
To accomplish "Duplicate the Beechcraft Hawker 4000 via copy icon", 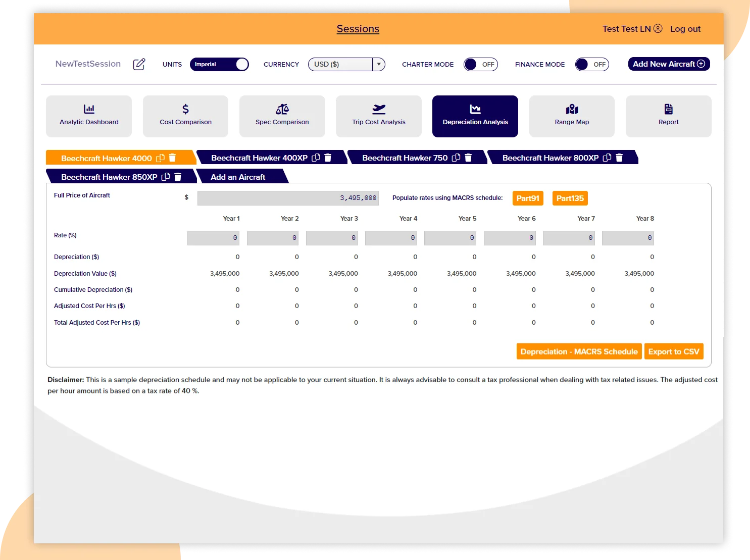I will click(x=161, y=158).
